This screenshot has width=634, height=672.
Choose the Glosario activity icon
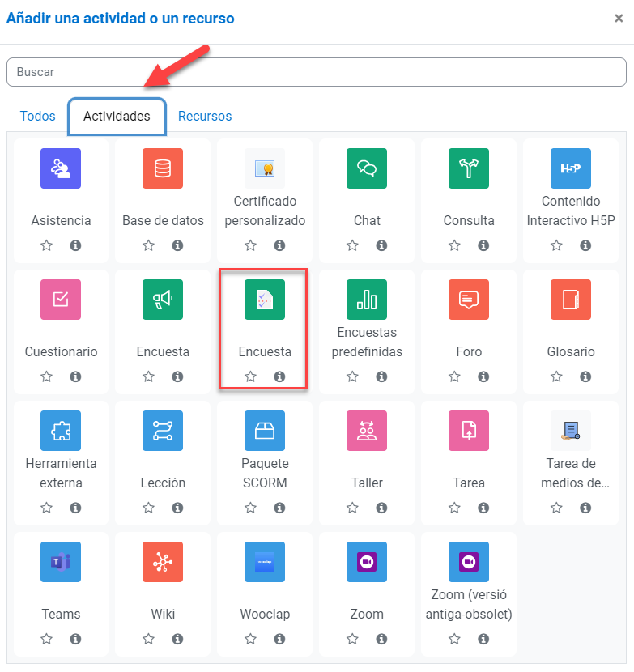point(571,300)
